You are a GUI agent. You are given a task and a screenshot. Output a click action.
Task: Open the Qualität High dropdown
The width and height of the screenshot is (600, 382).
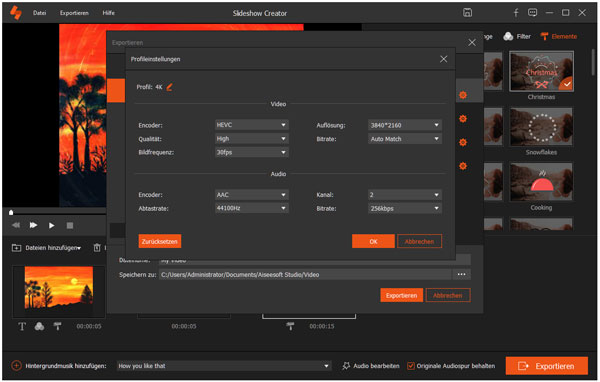point(251,139)
